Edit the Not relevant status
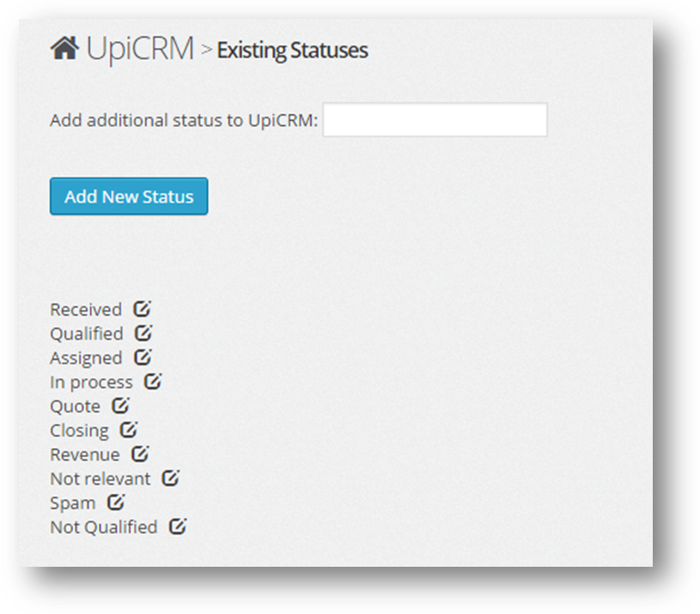Viewport: 700px width, 614px height. click(x=171, y=478)
